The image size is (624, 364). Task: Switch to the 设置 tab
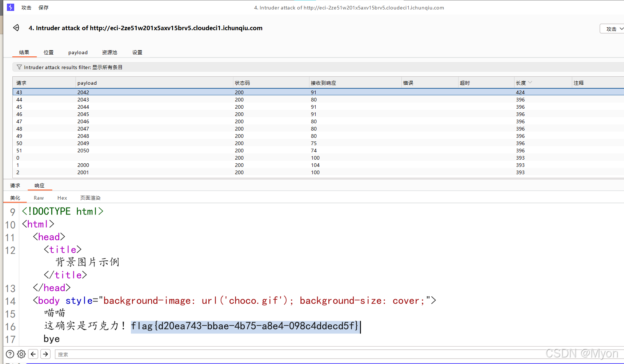pyautogui.click(x=137, y=52)
